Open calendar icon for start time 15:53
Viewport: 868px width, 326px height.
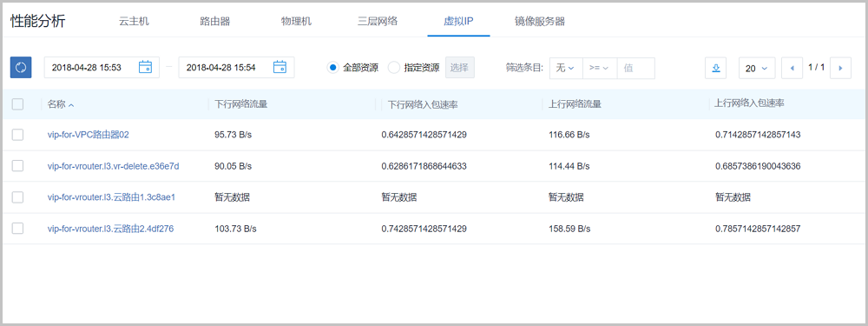[145, 67]
